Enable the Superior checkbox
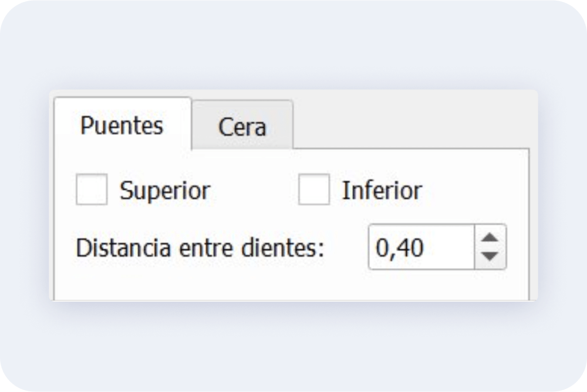This screenshot has height=392, width=587. [92, 190]
